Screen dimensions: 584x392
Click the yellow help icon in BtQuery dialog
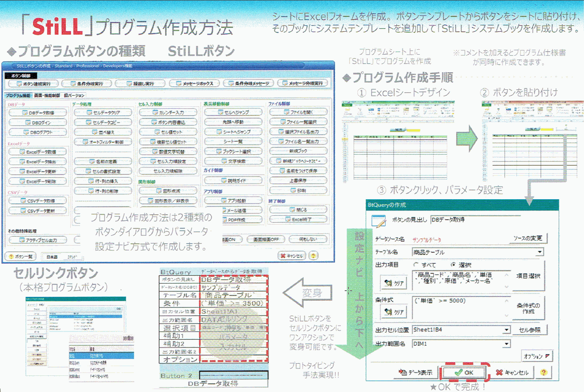[x=542, y=372]
